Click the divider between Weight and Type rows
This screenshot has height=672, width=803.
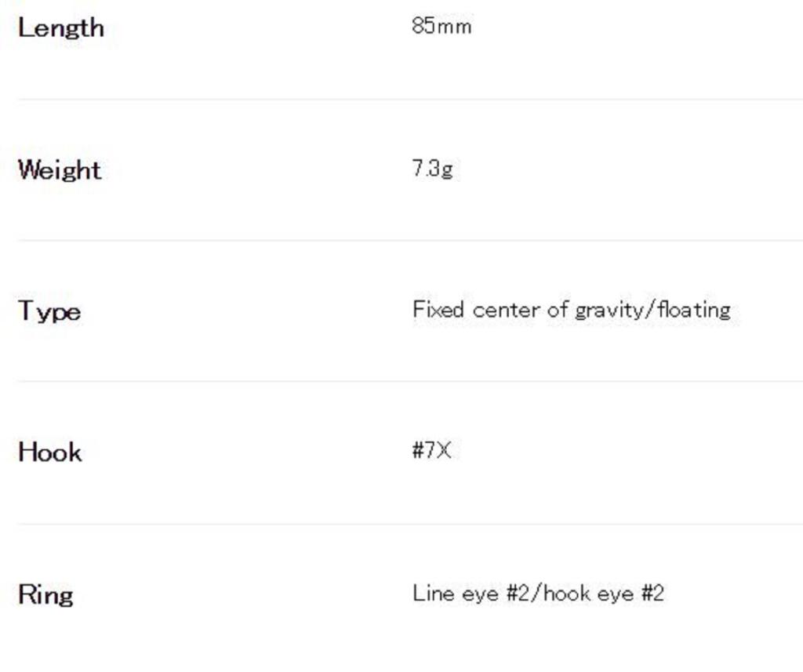point(409,240)
